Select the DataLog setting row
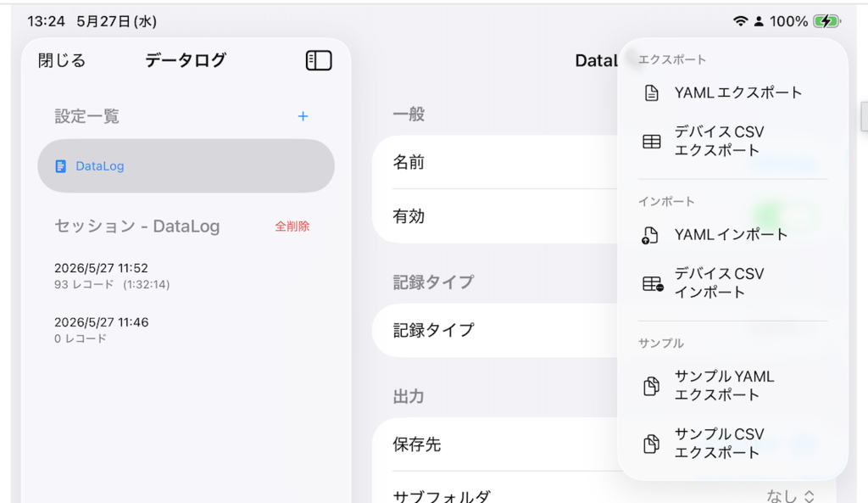Screen dimensions: 868x503 pos(186,165)
